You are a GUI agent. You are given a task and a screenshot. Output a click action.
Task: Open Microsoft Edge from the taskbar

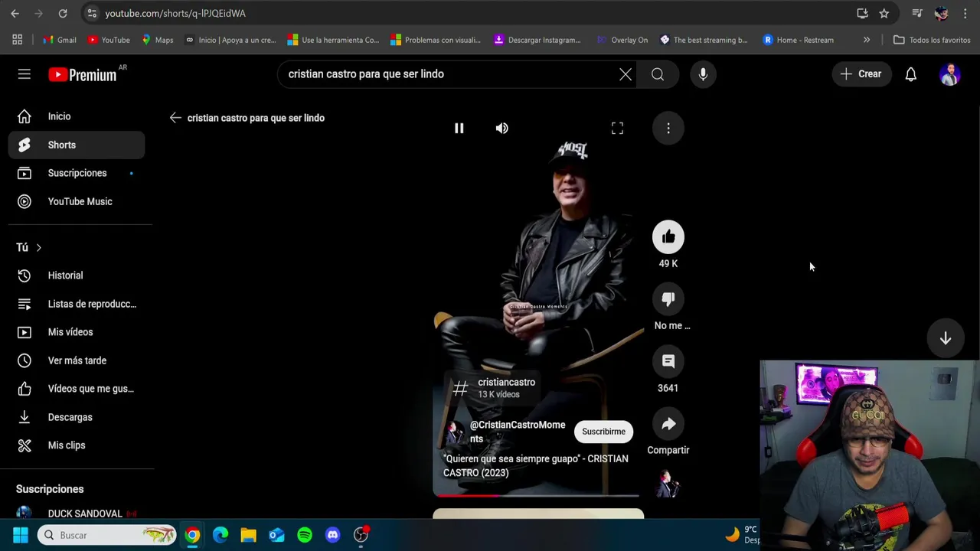tap(220, 535)
